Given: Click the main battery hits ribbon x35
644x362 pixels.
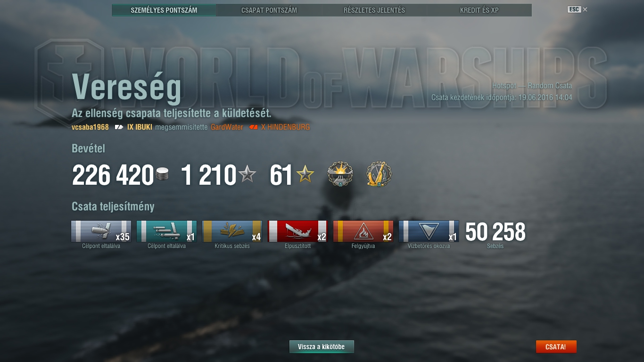Looking at the screenshot, I should pyautogui.click(x=101, y=231).
